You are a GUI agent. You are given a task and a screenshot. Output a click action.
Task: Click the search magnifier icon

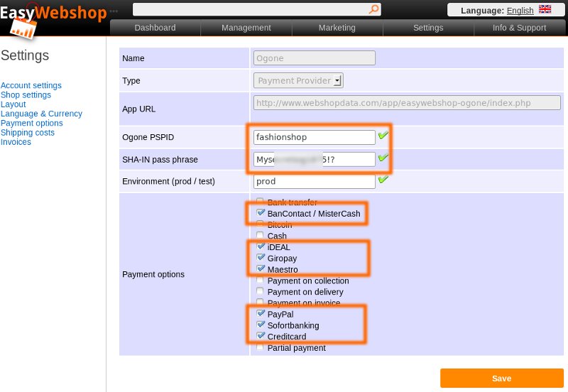(x=374, y=9)
